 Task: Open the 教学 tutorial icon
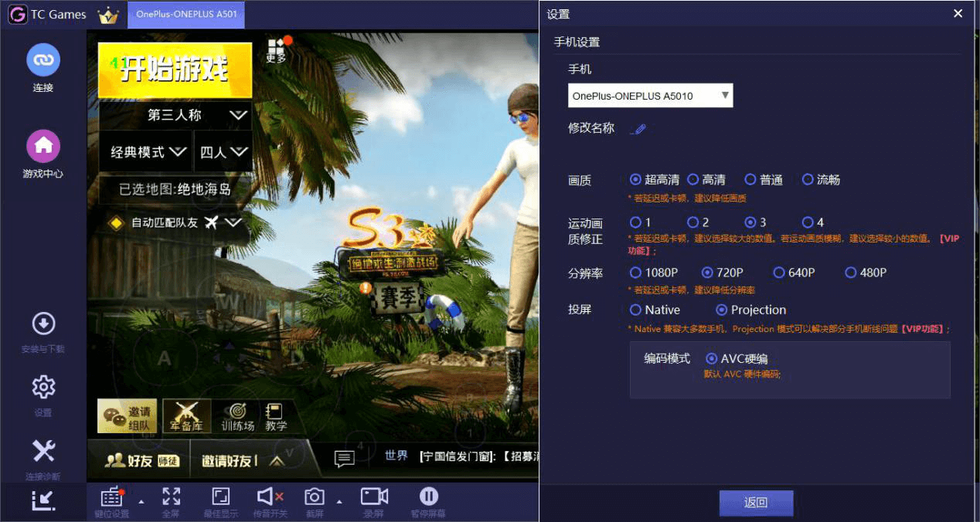(275, 417)
